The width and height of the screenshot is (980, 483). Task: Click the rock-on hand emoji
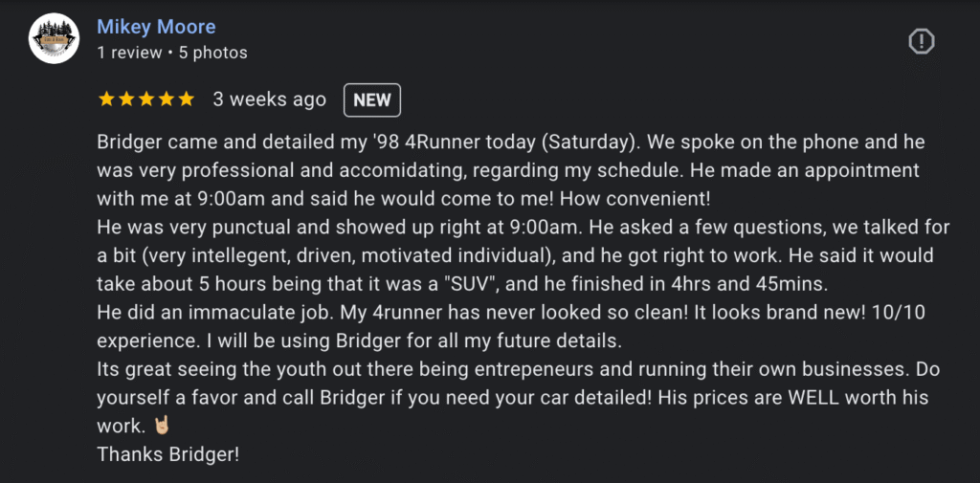(161, 426)
